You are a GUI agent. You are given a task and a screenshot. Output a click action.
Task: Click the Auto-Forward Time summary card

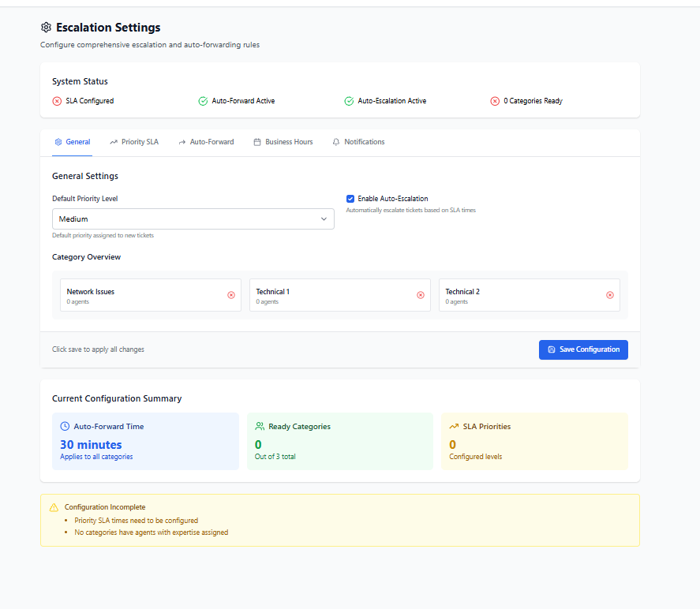[x=145, y=441]
